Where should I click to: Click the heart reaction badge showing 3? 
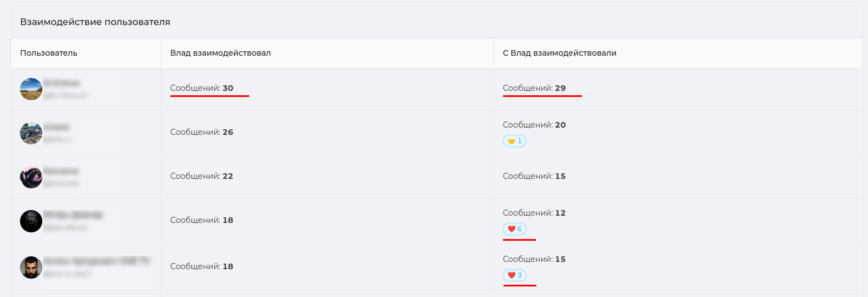(515, 275)
